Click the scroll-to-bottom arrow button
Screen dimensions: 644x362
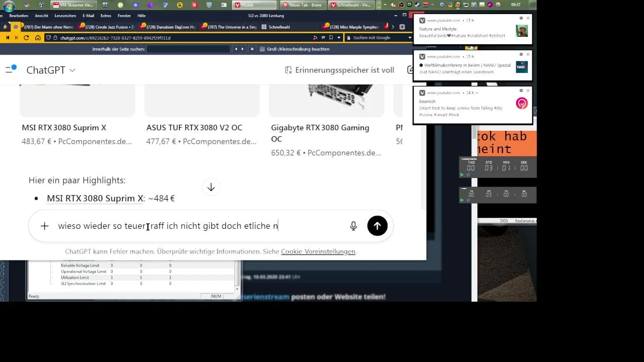pyautogui.click(x=211, y=187)
